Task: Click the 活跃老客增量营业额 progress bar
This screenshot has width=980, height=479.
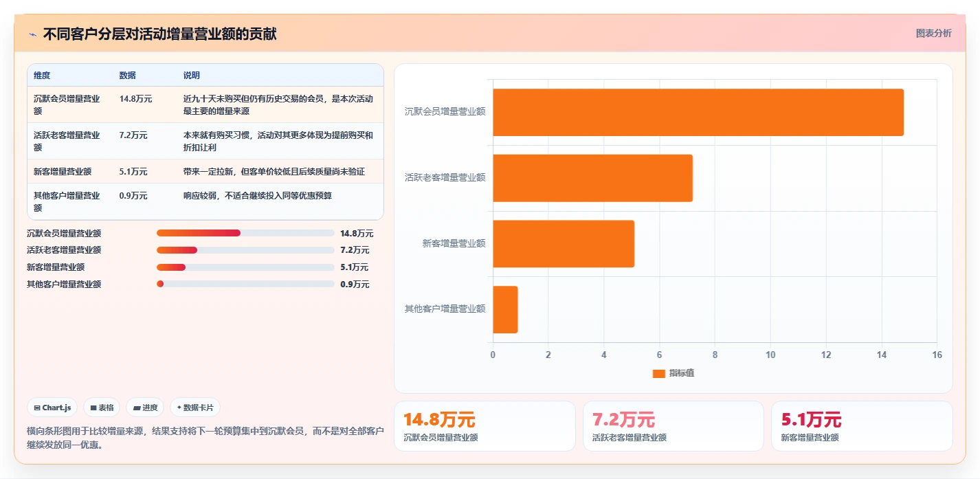Action: pos(245,250)
